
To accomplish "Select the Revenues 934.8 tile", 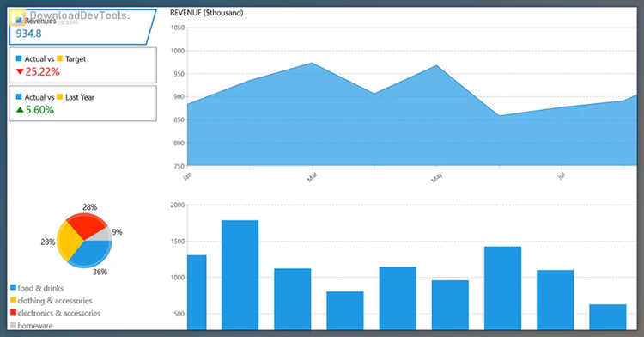I will tap(82, 27).
